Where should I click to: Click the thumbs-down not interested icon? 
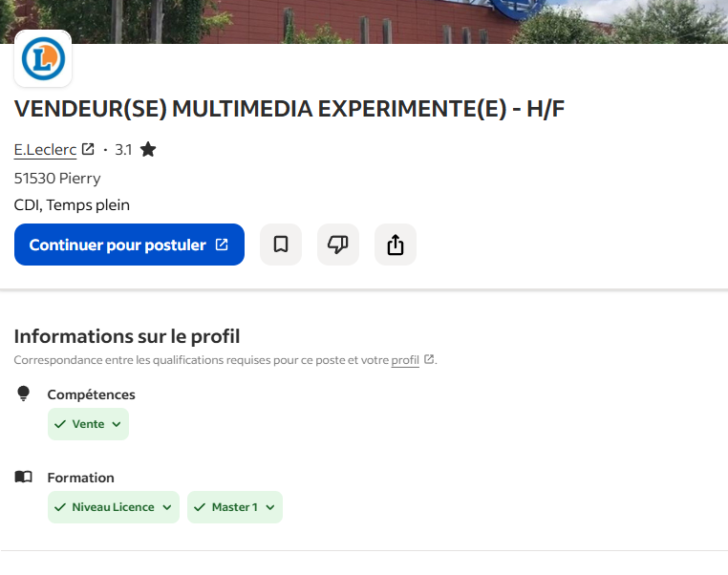pos(337,245)
